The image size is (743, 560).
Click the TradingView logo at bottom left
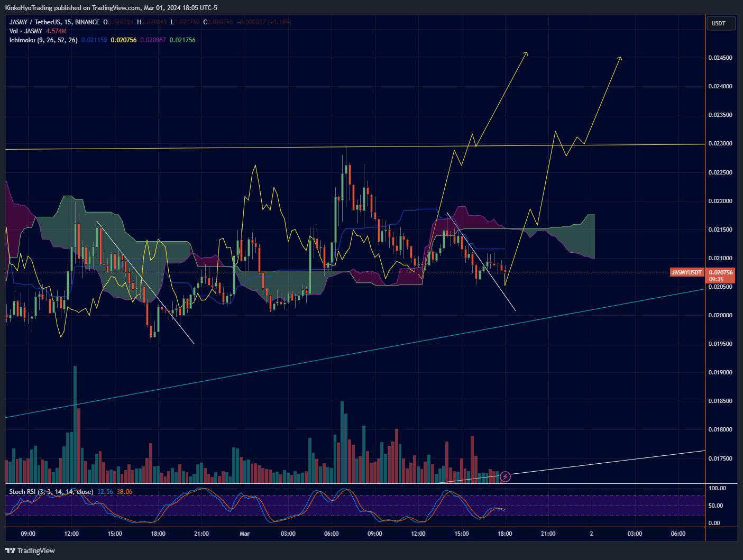(30, 550)
